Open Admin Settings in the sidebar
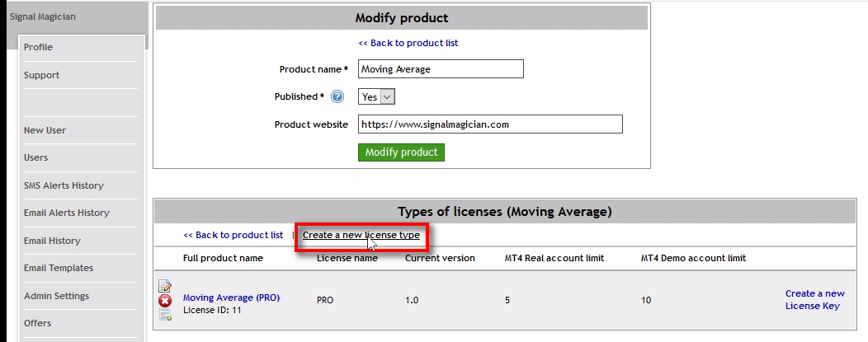Image resolution: width=868 pixels, height=342 pixels. point(56,296)
